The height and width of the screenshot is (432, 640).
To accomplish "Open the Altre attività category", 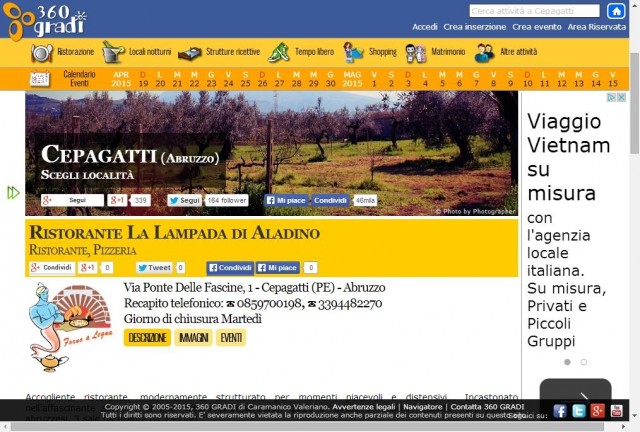I will pyautogui.click(x=506, y=52).
